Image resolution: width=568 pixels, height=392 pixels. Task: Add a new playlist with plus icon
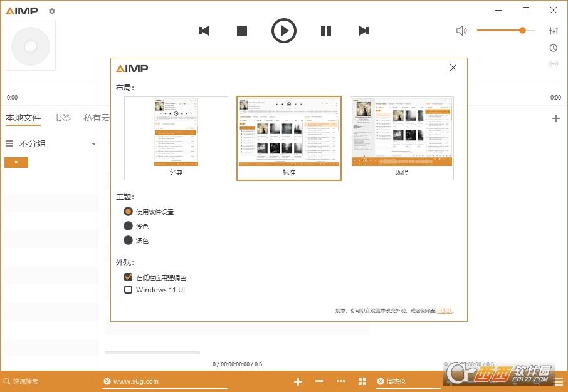tap(556, 118)
